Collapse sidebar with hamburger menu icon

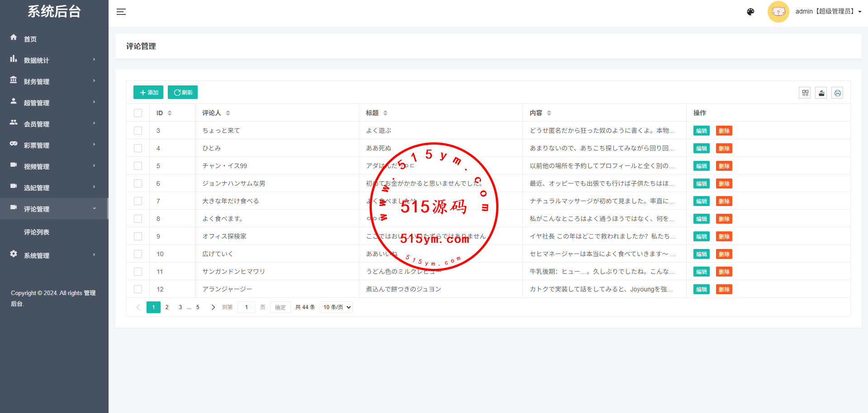tap(121, 12)
